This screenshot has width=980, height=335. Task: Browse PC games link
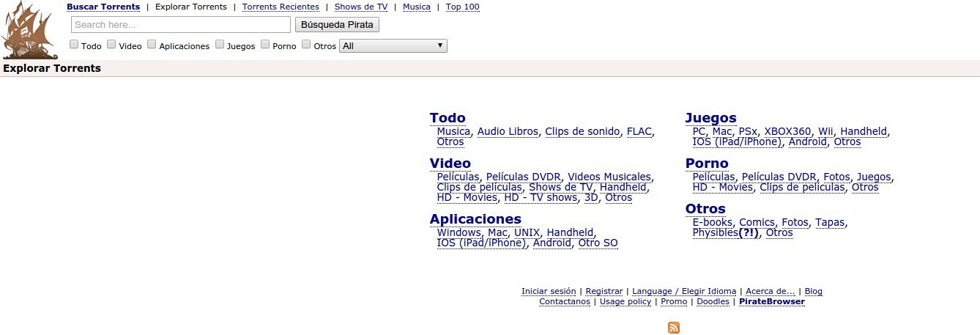click(x=699, y=132)
